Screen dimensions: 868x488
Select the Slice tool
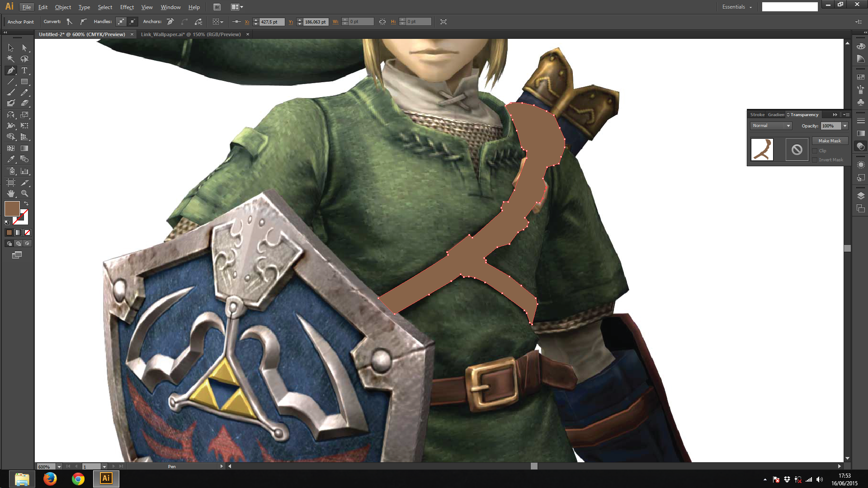click(x=24, y=183)
